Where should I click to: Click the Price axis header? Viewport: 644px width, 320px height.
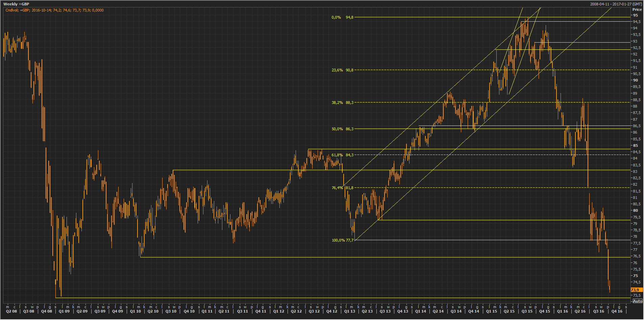(x=637, y=9)
